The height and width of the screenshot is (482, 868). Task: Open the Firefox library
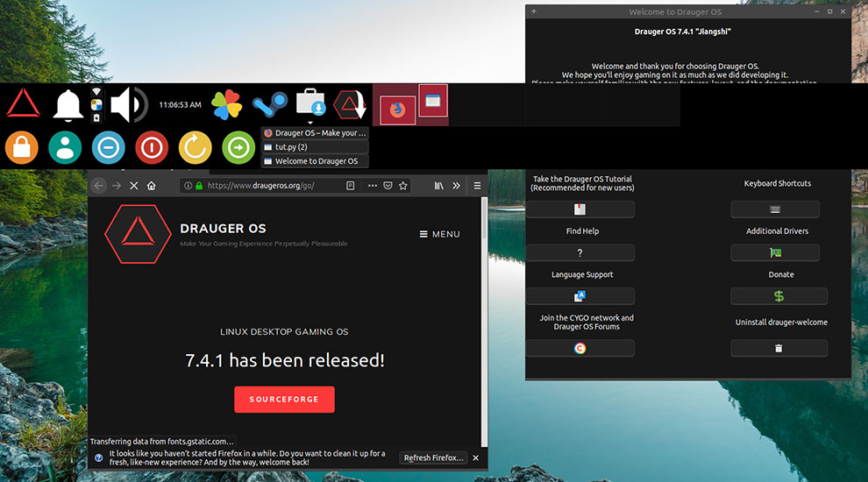(438, 186)
